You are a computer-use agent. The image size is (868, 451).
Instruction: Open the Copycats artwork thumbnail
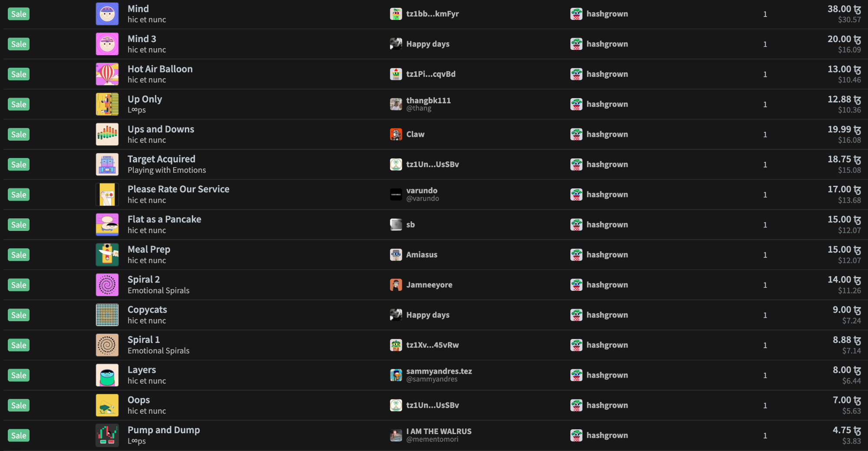[107, 315]
